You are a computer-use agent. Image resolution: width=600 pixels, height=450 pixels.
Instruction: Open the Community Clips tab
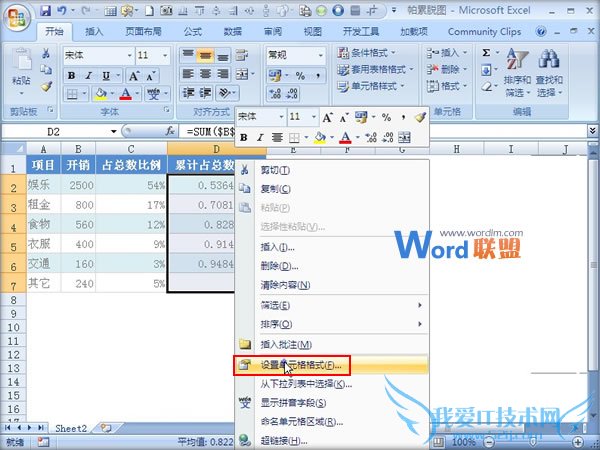484,31
